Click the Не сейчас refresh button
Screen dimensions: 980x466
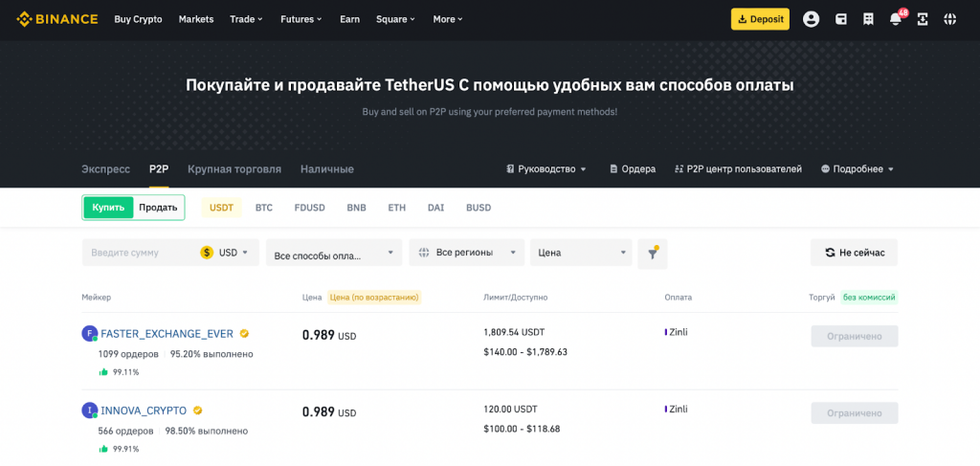click(x=855, y=253)
